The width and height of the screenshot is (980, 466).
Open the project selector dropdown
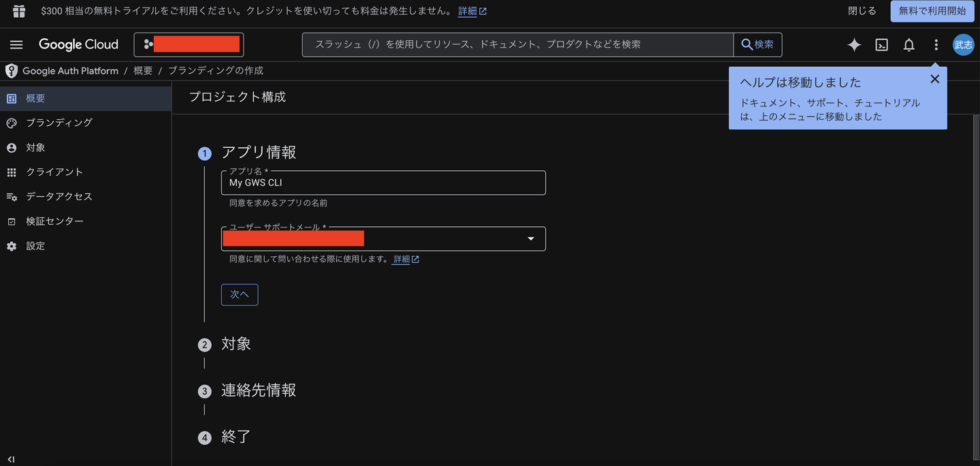(x=189, y=45)
